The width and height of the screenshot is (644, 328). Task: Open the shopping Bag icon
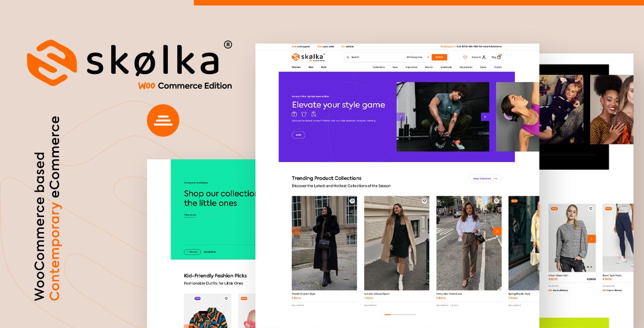499,57
